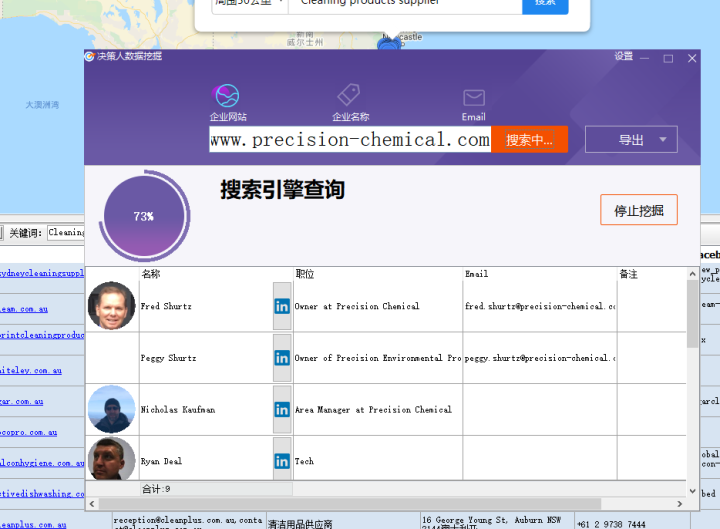Select the Email envelope icon tab
Screen dimensions: 720x529
click(473, 98)
